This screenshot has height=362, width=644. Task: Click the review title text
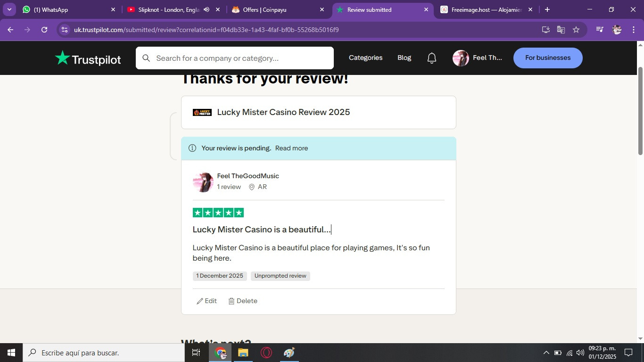click(x=262, y=230)
